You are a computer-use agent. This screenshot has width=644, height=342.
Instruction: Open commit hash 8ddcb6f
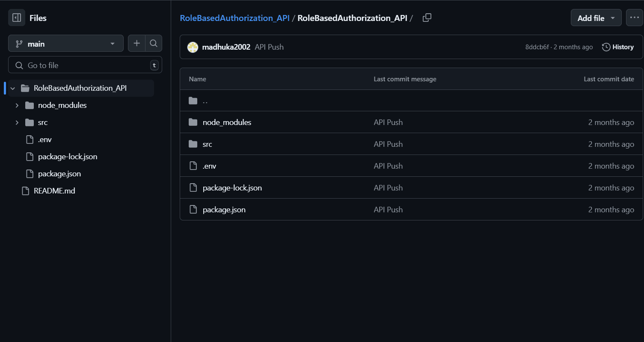coord(537,47)
